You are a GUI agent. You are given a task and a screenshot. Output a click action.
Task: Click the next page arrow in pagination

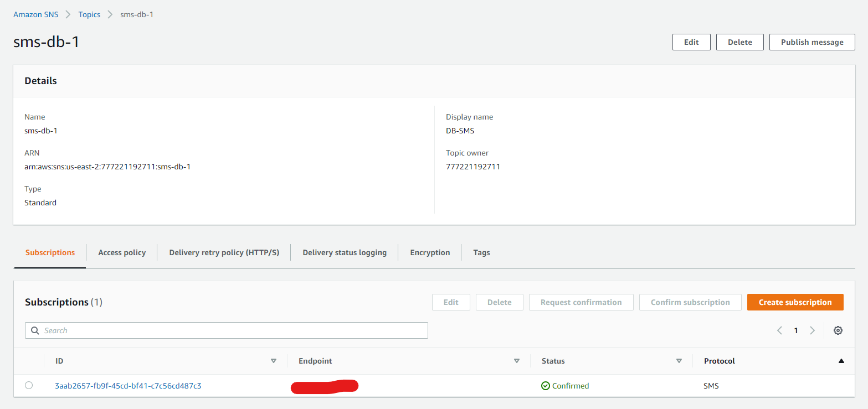pyautogui.click(x=812, y=330)
